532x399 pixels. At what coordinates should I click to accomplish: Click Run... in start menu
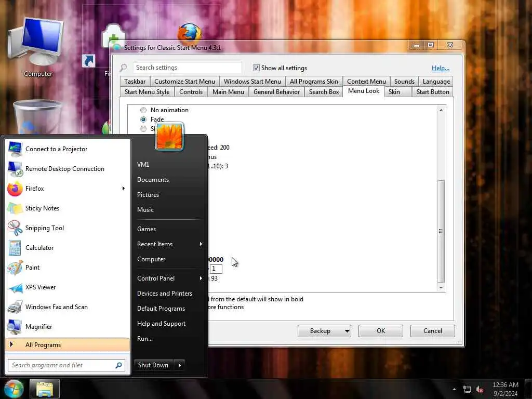click(x=145, y=339)
